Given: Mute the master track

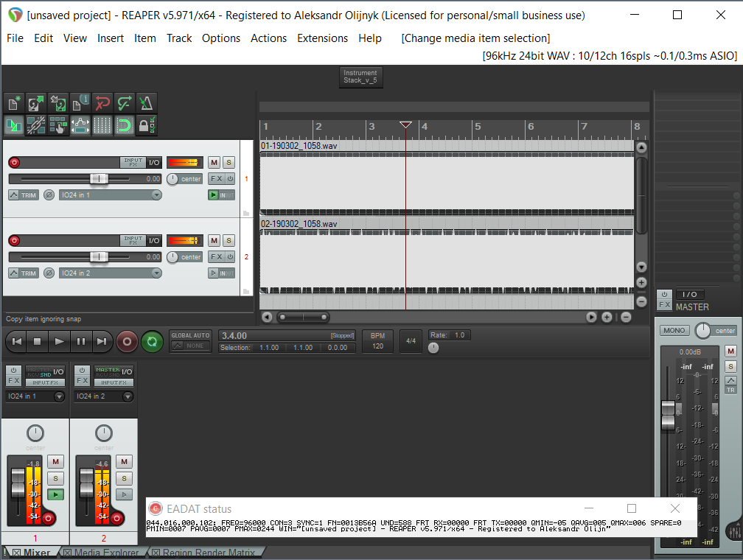Looking at the screenshot, I should pos(730,351).
